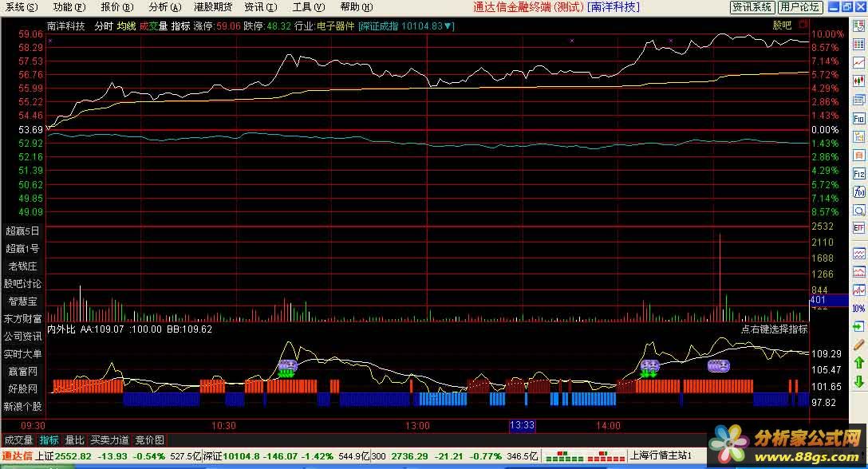This screenshot has width=868, height=469.
Task: Open the 功能(F) menu
Action: [x=69, y=7]
